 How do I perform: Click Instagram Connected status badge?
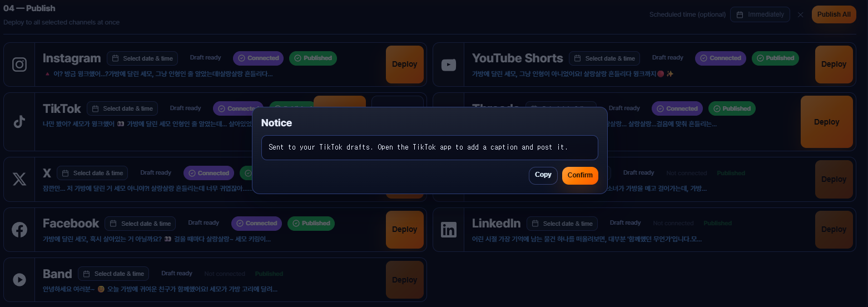(258, 58)
